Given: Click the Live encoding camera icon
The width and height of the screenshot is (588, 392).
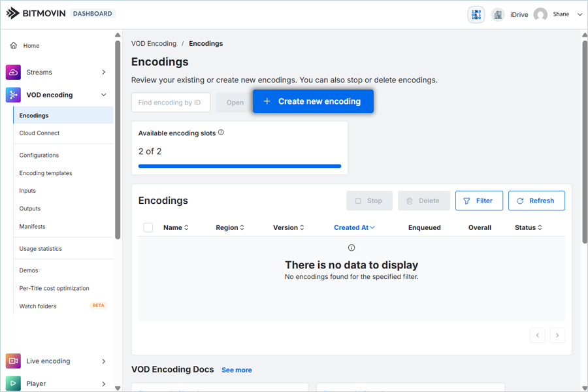Looking at the screenshot, I should tap(13, 361).
